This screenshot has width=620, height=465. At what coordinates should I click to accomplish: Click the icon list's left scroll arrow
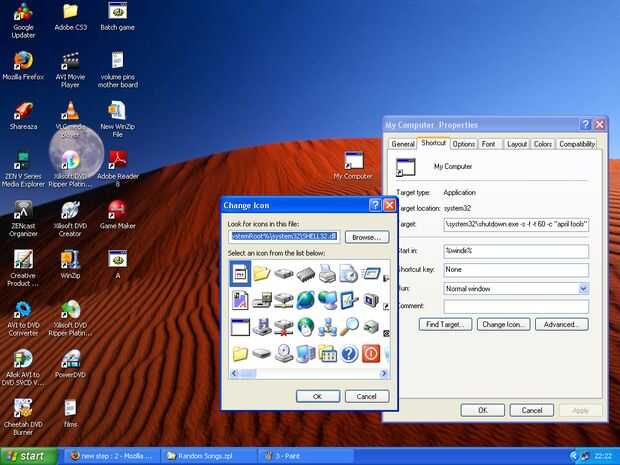pos(234,373)
